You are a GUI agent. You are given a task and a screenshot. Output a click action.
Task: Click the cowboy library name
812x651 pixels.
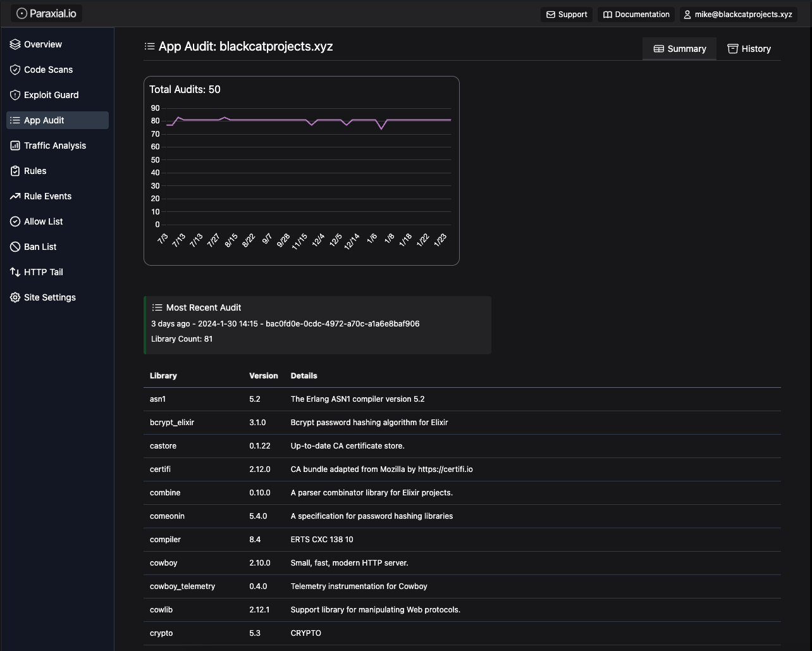coord(163,563)
